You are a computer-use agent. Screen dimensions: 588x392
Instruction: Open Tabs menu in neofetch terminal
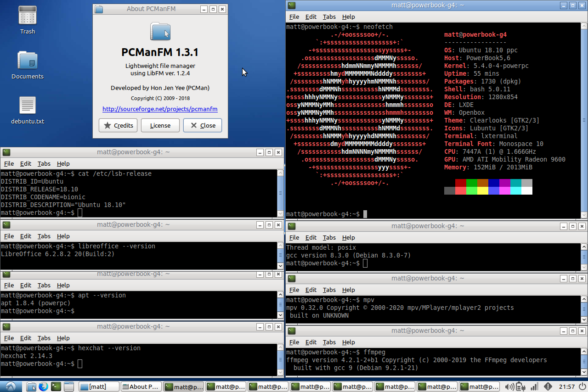point(329,17)
